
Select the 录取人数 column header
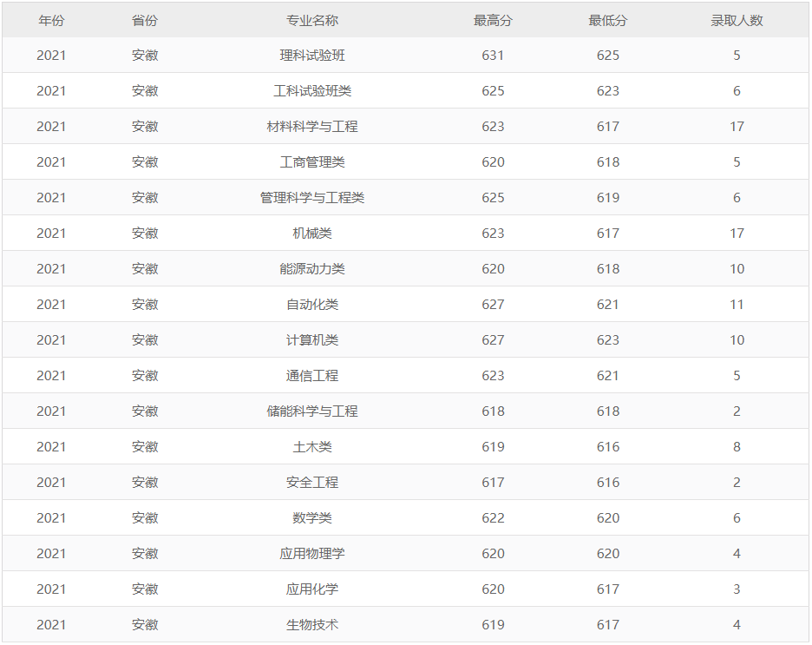pos(737,20)
